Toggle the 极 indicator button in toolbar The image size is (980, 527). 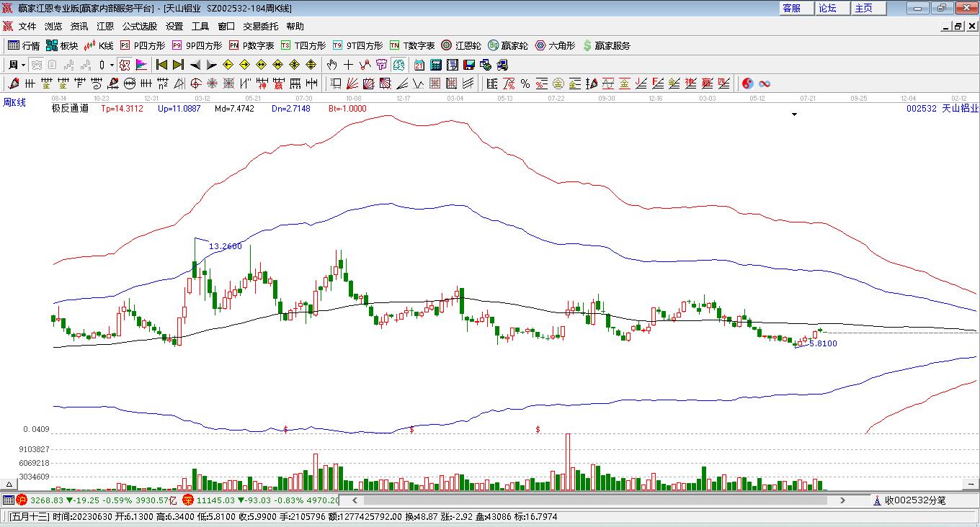(125, 65)
